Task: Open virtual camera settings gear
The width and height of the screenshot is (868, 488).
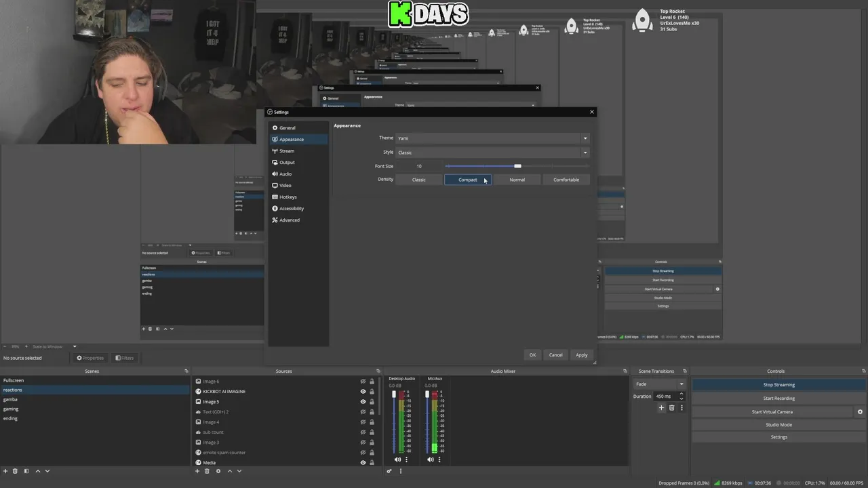Action: pos(860,411)
